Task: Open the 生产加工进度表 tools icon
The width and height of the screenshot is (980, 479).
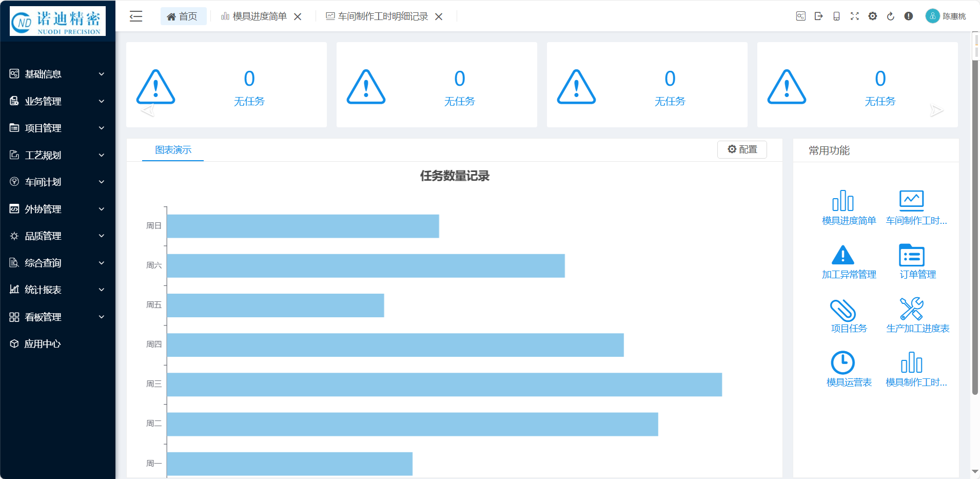Action: [911, 309]
